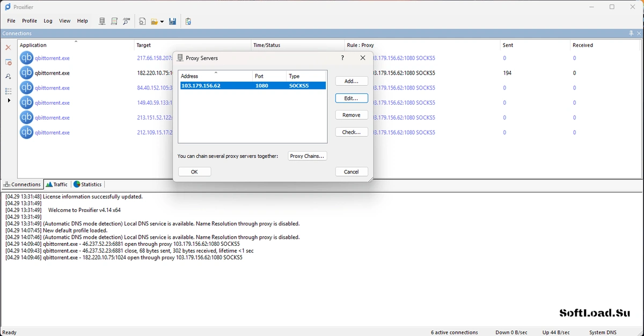Select Sent value 194 cell

(x=507, y=73)
